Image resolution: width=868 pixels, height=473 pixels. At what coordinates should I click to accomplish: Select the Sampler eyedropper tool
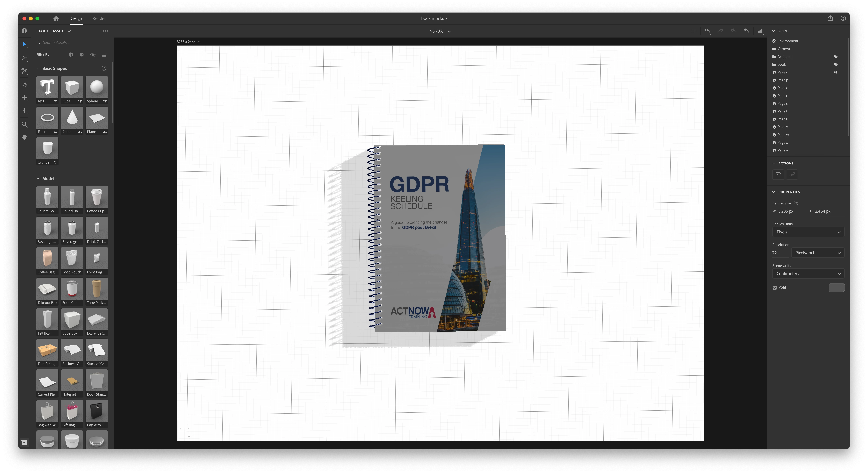pos(24,71)
